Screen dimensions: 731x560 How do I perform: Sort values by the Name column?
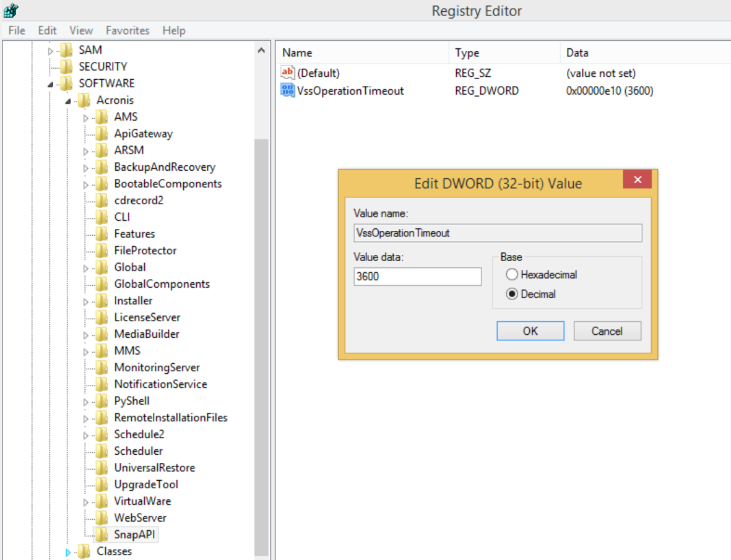363,53
